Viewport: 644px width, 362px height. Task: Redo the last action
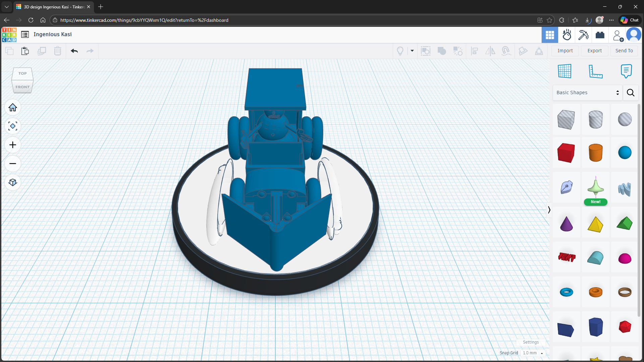coord(90,51)
